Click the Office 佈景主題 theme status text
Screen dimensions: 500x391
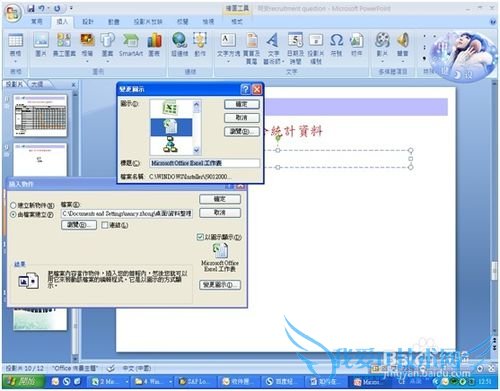(75, 368)
